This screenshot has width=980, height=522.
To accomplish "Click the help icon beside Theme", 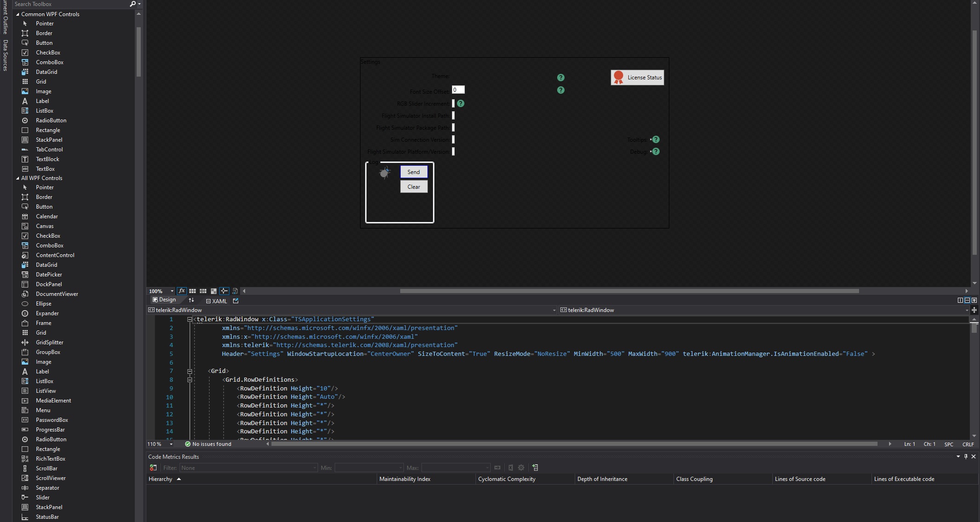I will tap(560, 78).
